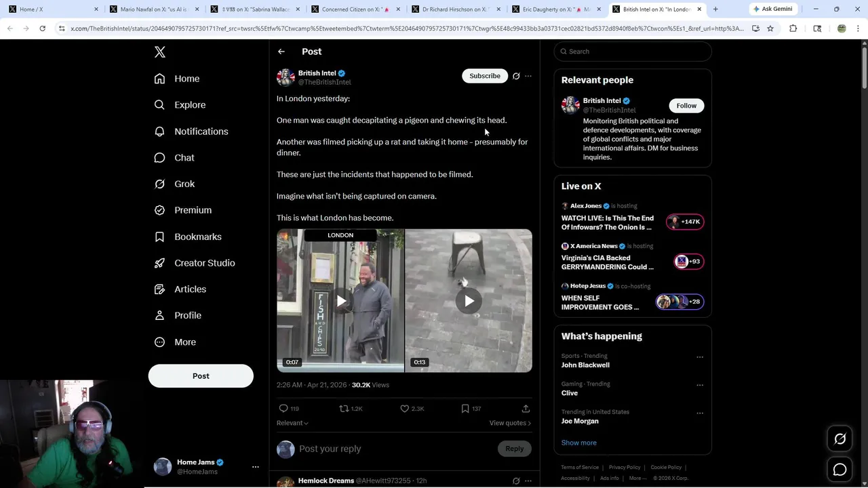Image resolution: width=868 pixels, height=488 pixels.
Task: Bookmark the post with 137
Action: [471, 409]
